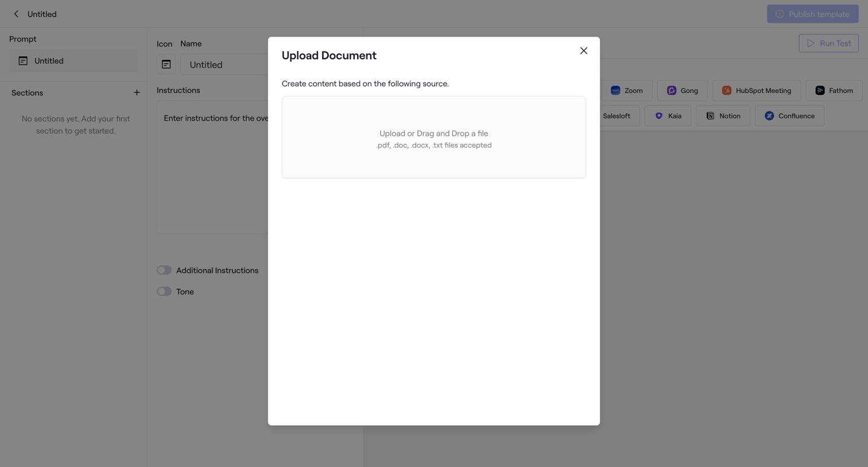The width and height of the screenshot is (868, 467).
Task: Run a test with Run Test
Action: [828, 43]
